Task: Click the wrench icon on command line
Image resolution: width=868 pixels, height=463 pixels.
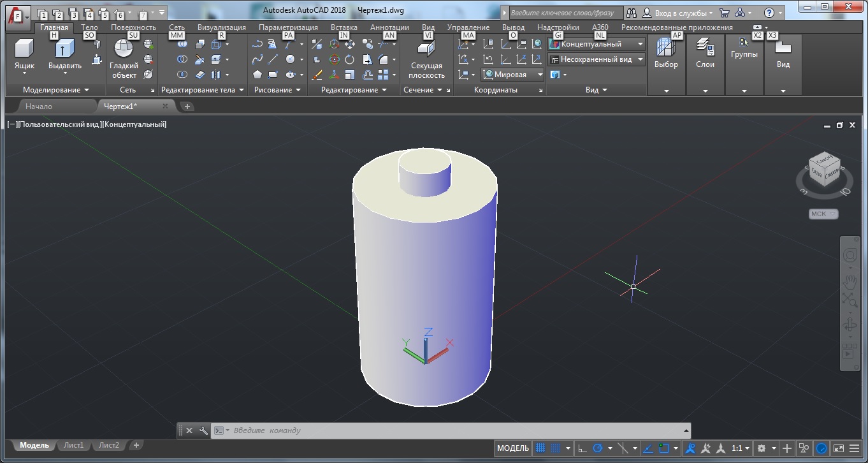Action: 203,430
